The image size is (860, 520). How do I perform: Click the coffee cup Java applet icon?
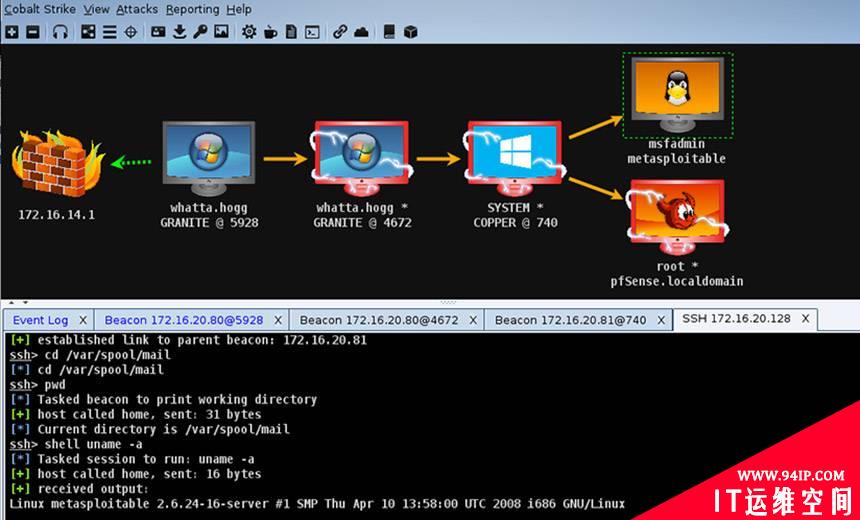pos(270,32)
